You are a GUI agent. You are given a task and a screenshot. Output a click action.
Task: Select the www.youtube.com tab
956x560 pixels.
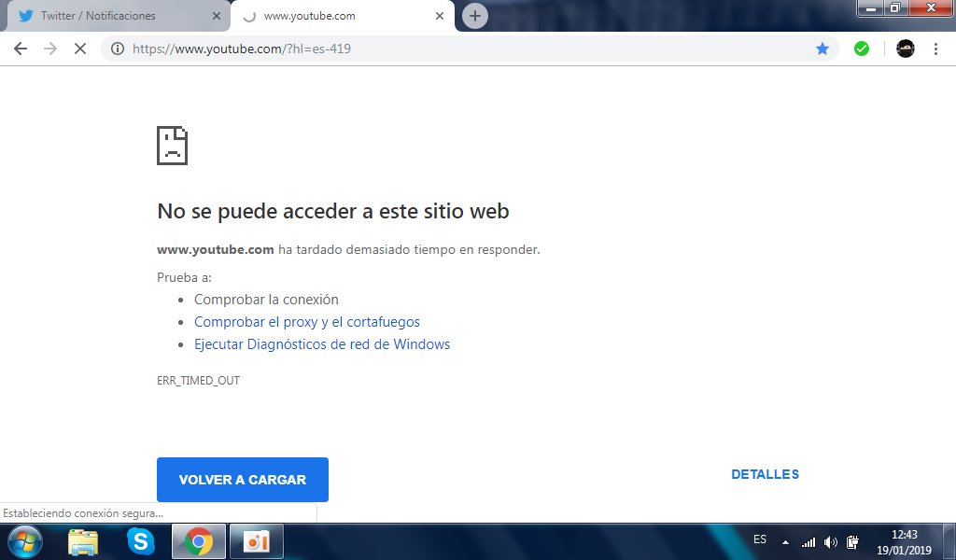click(342, 16)
